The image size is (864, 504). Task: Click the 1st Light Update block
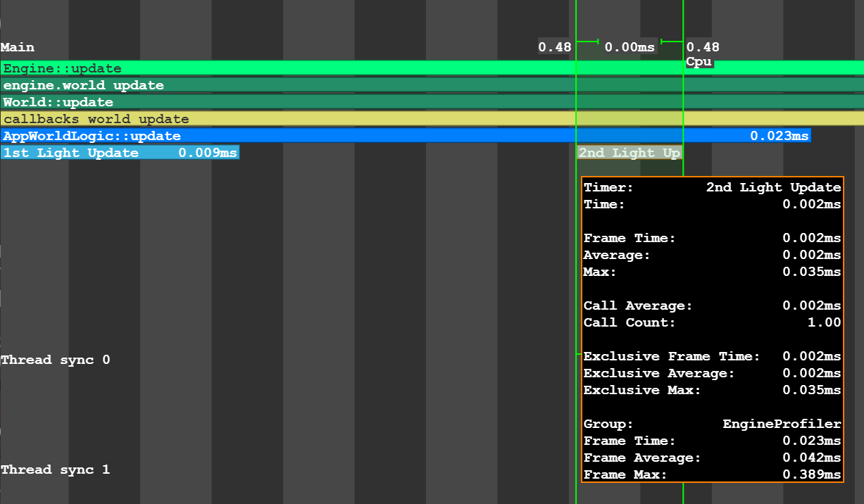pyautogui.click(x=70, y=153)
